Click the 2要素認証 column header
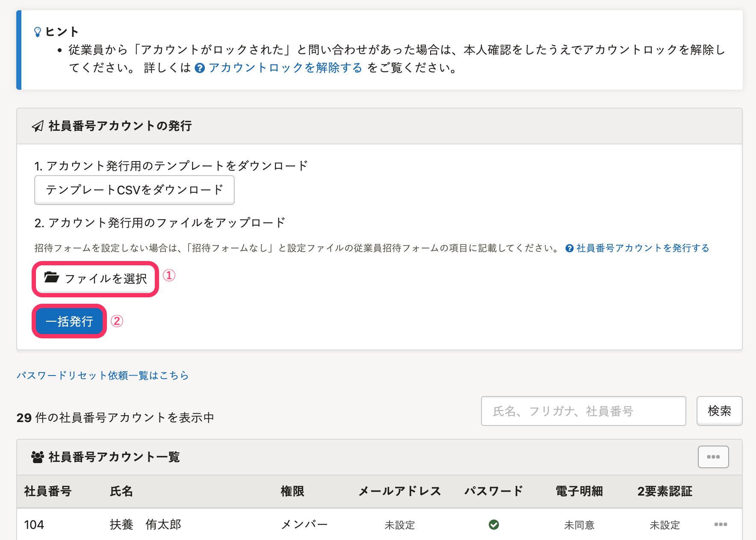The width and height of the screenshot is (756, 540). point(664,491)
